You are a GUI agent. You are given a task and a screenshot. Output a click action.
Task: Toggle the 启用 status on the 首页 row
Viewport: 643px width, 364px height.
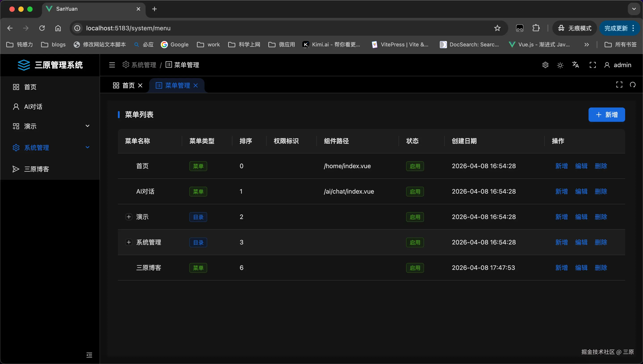point(415,166)
